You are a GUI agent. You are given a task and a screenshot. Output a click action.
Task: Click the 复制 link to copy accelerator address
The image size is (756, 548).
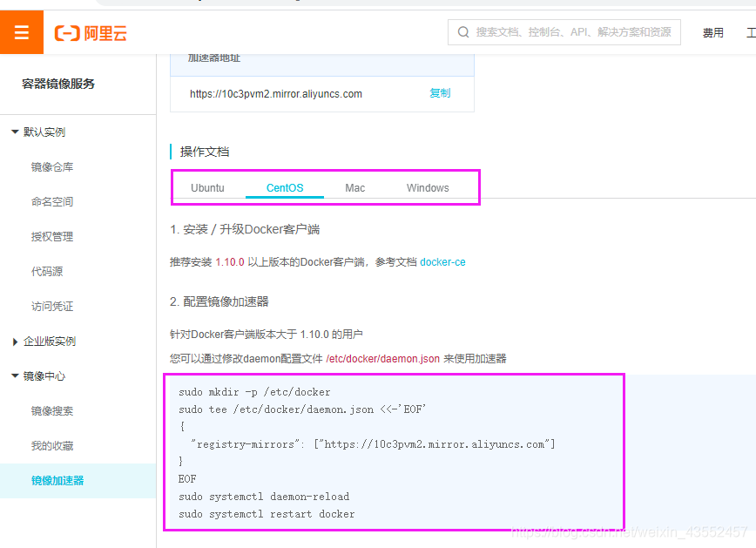[440, 93]
